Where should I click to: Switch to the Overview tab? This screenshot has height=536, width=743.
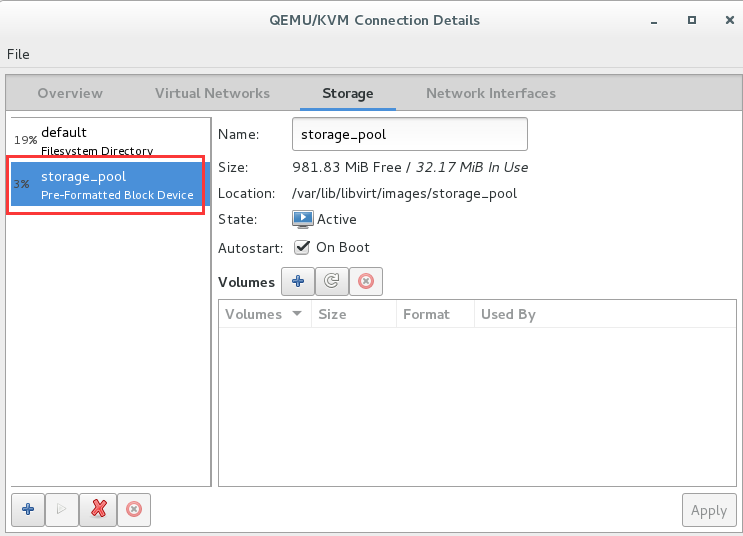(x=70, y=93)
